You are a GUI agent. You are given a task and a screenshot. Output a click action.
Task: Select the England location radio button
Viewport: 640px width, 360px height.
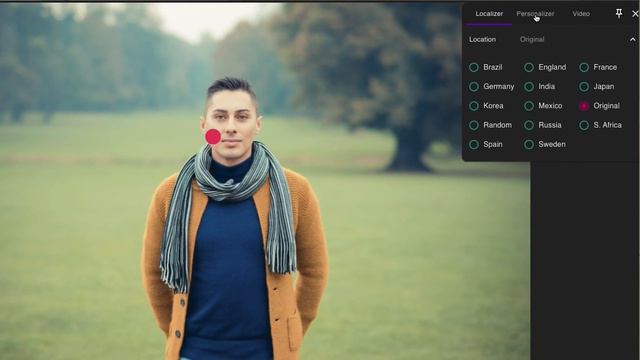pos(529,67)
